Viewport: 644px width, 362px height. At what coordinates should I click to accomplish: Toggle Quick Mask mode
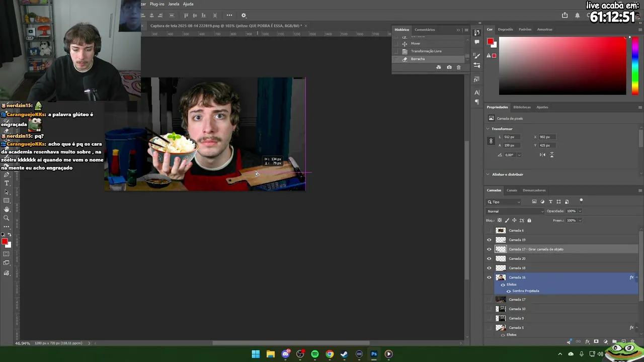point(7,254)
